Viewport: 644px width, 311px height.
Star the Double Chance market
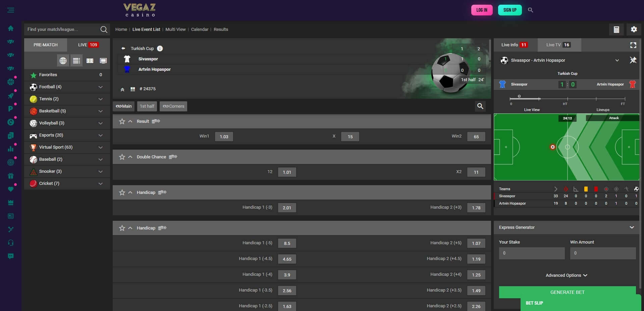click(122, 157)
